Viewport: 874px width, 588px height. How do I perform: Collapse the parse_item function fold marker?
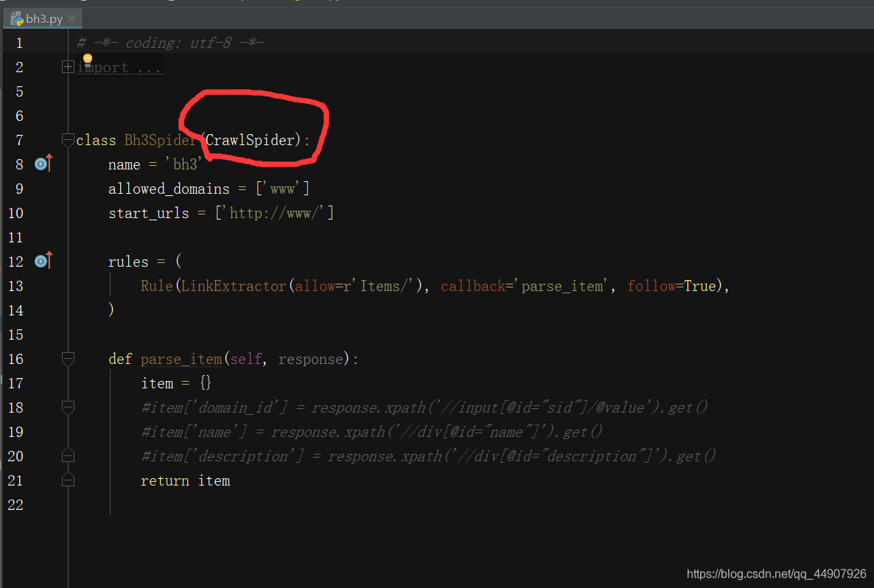click(x=68, y=359)
